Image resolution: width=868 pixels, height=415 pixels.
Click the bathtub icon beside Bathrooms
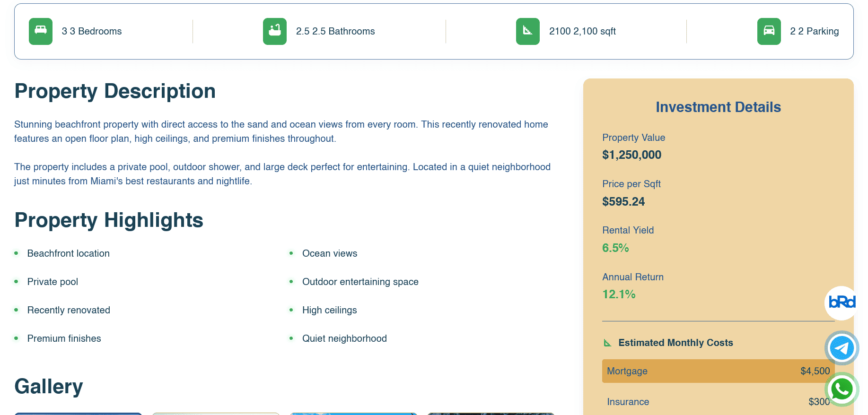274,31
